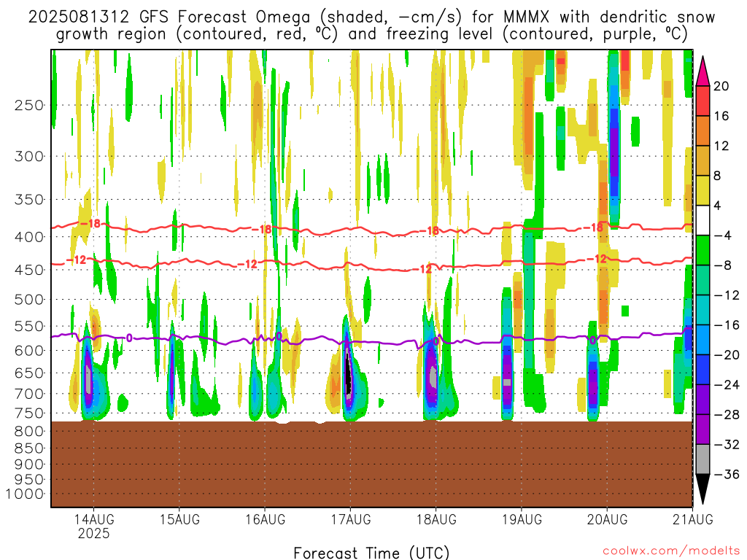Viewport: 747px width, 560px height.
Task: Click the chart title line starting with 2025081312
Action: pyautogui.click(x=371, y=17)
